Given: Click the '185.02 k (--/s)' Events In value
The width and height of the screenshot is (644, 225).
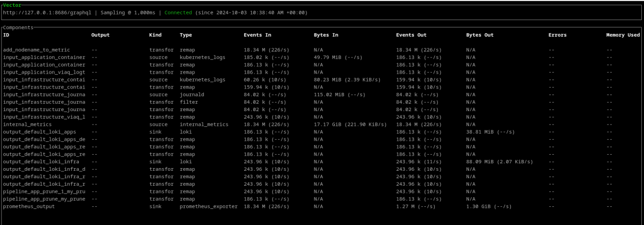Looking at the screenshot, I should (x=267, y=57).
